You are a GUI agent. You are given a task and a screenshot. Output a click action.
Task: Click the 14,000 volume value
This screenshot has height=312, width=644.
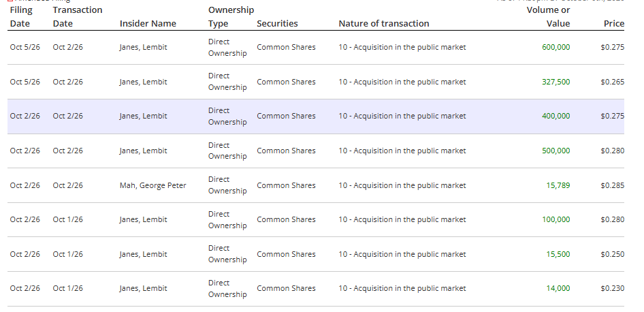point(558,288)
